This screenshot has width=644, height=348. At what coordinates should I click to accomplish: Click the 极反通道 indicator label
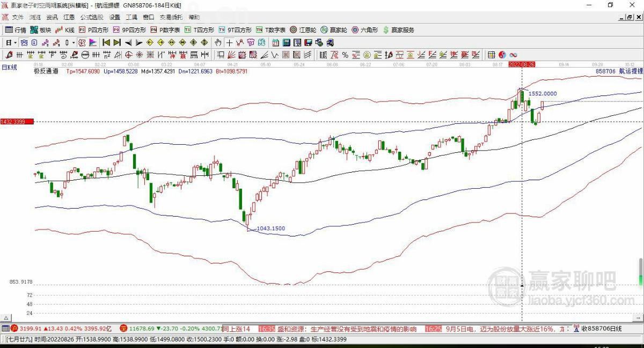46,71
